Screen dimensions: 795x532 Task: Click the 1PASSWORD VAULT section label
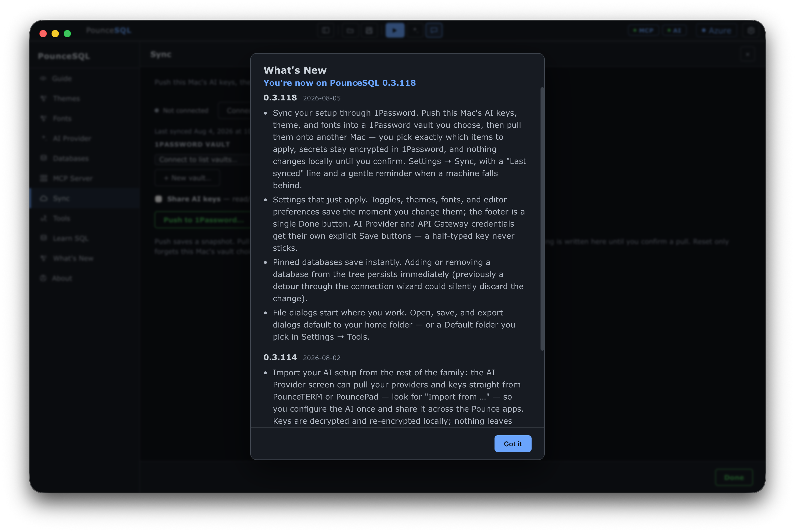click(192, 145)
